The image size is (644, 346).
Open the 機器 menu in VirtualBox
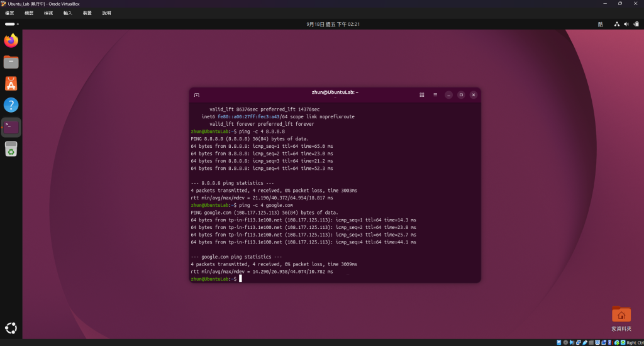29,13
